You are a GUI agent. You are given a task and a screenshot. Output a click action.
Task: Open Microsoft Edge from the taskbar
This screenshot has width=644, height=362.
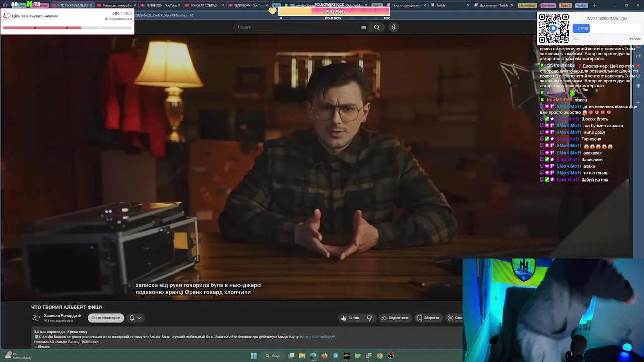pyautogui.click(x=313, y=356)
